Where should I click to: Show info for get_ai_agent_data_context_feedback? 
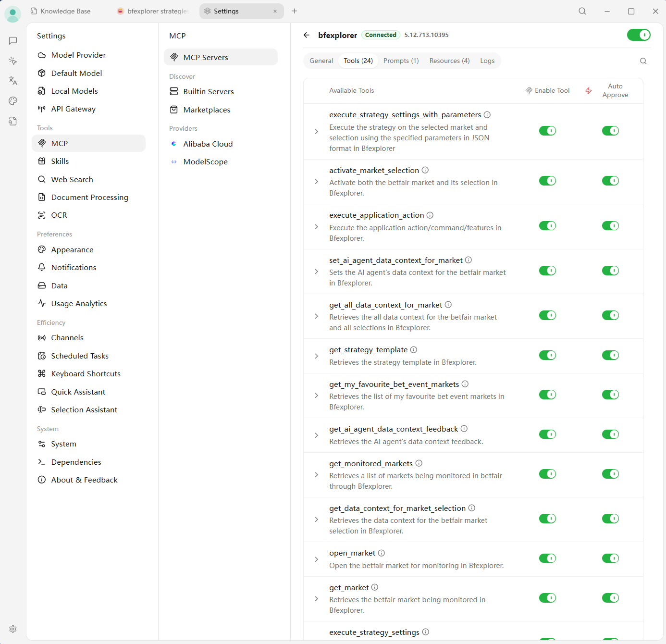click(x=464, y=429)
